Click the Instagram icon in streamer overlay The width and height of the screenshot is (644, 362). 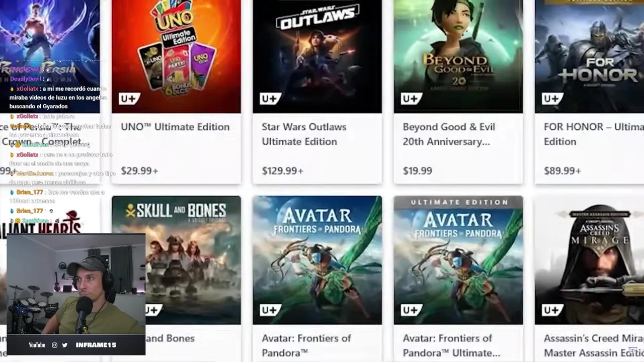55,345
